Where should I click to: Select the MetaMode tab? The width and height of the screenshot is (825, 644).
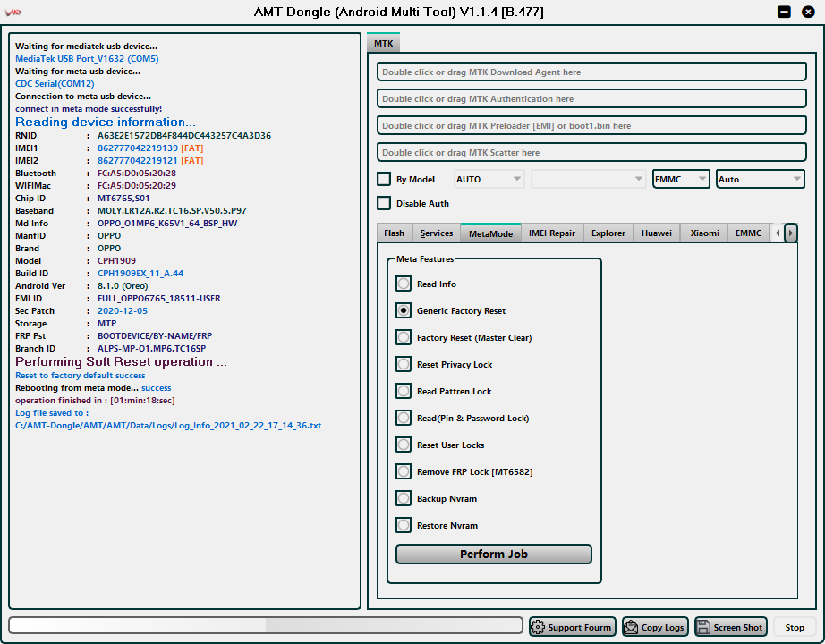pyautogui.click(x=490, y=233)
